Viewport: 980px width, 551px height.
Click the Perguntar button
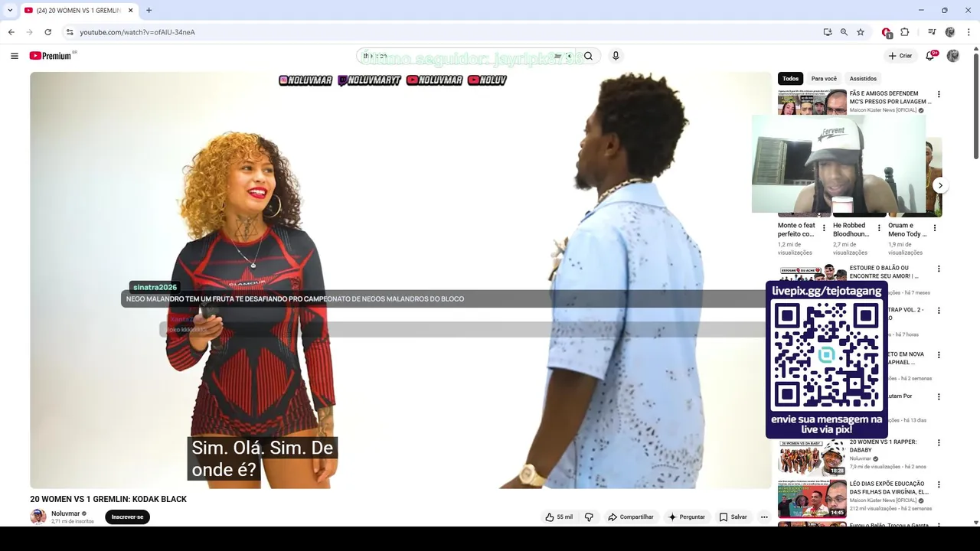[x=687, y=517]
